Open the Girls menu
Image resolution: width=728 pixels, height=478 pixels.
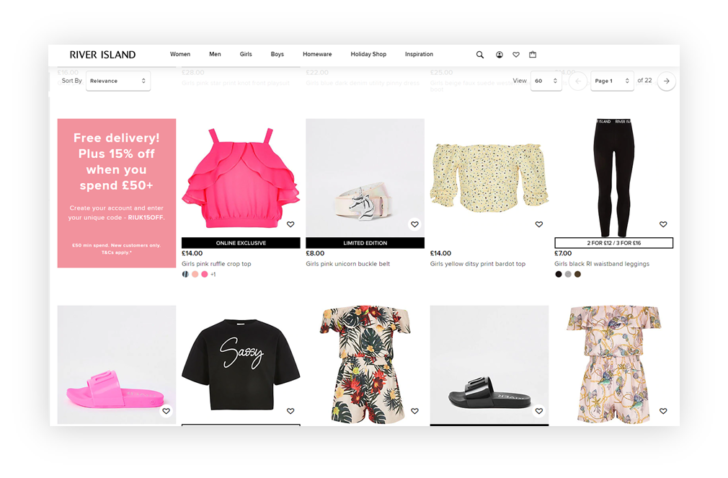click(246, 54)
